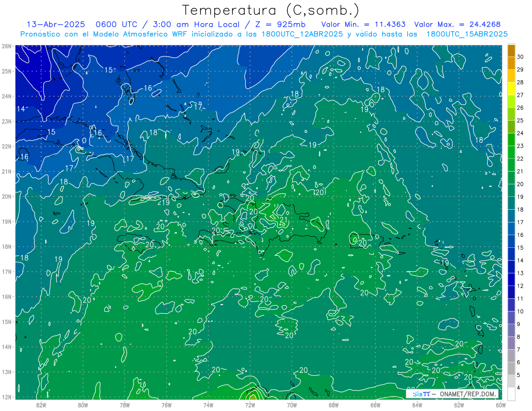Click the latitude axis label "24N"
Screen dimensions: 532x411
click(x=6, y=96)
